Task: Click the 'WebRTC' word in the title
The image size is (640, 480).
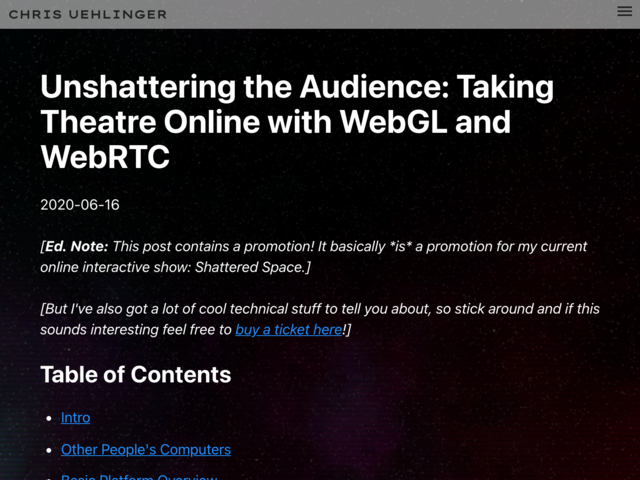Action: tap(105, 157)
